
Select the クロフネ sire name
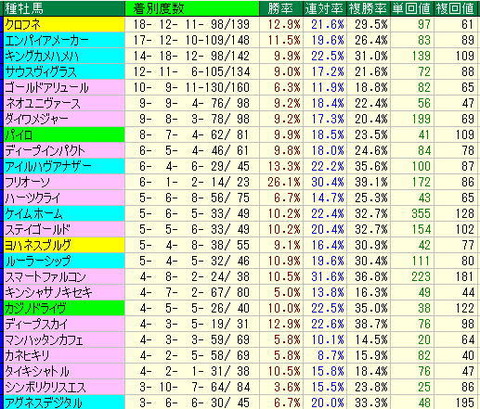pos(64,24)
